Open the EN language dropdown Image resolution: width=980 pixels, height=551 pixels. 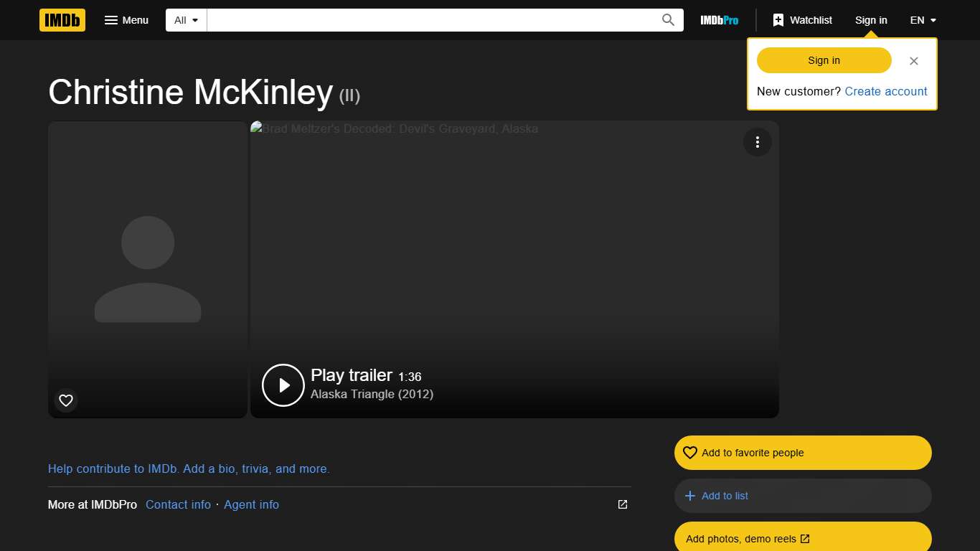click(x=922, y=20)
